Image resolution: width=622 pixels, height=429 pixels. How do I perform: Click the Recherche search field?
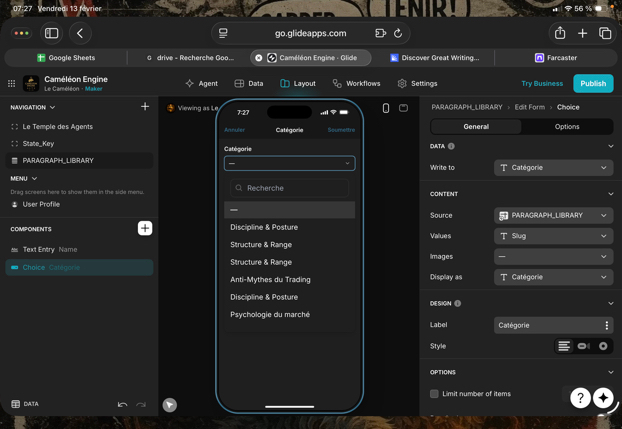(290, 188)
